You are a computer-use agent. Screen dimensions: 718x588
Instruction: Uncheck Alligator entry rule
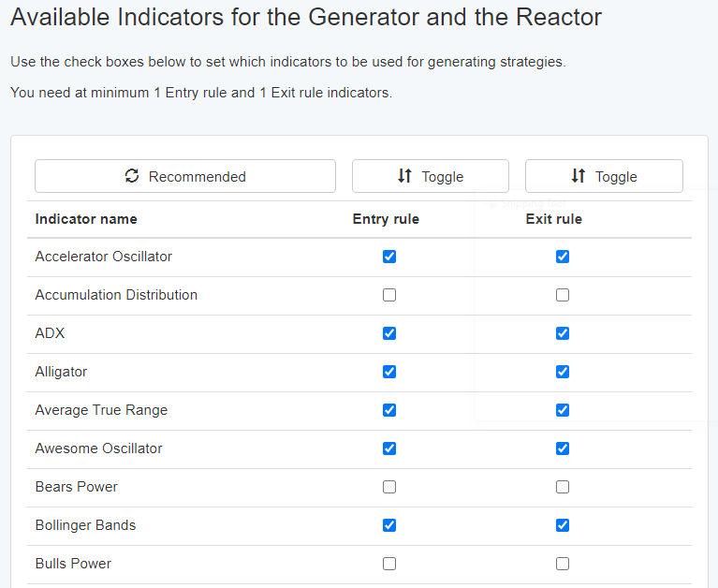pyautogui.click(x=389, y=372)
